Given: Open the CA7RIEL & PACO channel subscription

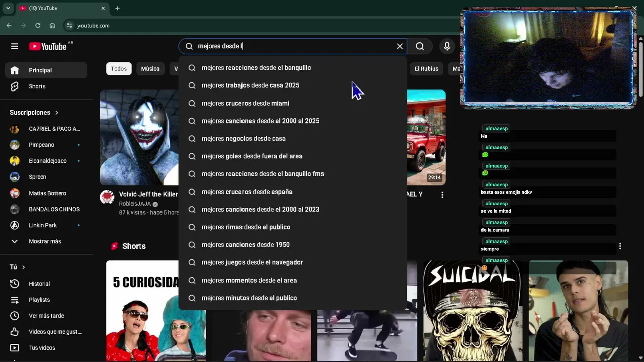Looking at the screenshot, I should (46, 129).
